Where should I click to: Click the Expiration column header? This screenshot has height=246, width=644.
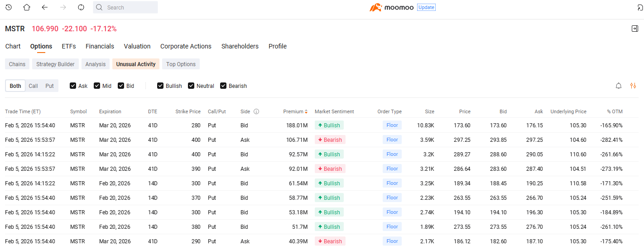[110, 111]
